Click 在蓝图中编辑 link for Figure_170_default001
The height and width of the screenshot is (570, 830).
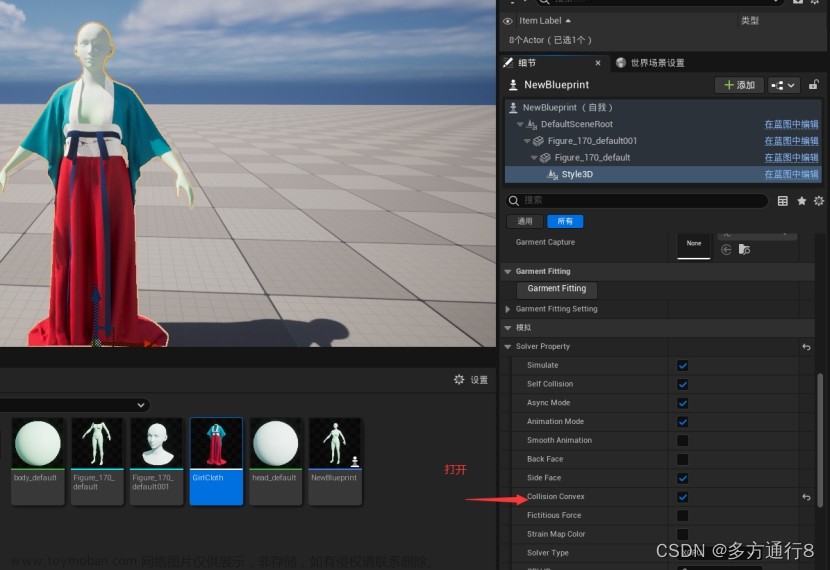pyautogui.click(x=791, y=141)
